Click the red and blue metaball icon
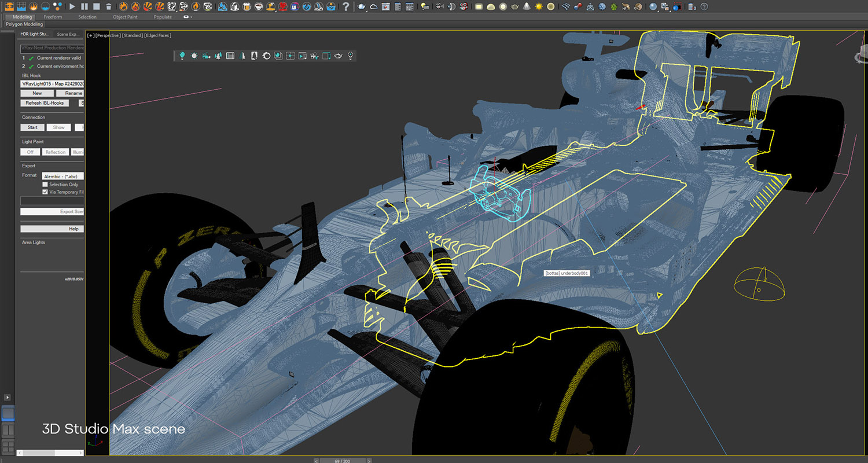The height and width of the screenshot is (463, 868). pyautogui.click(x=578, y=6)
